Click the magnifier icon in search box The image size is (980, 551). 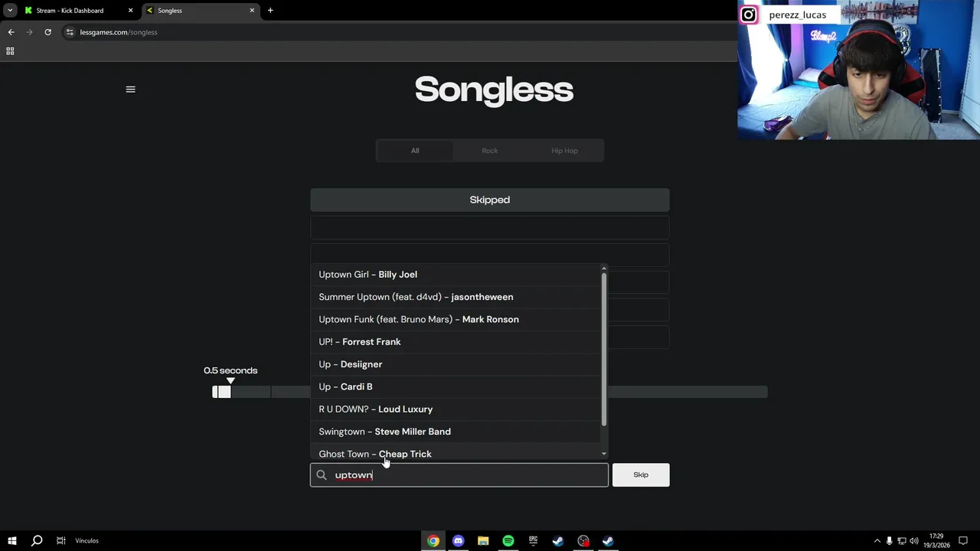point(322,475)
